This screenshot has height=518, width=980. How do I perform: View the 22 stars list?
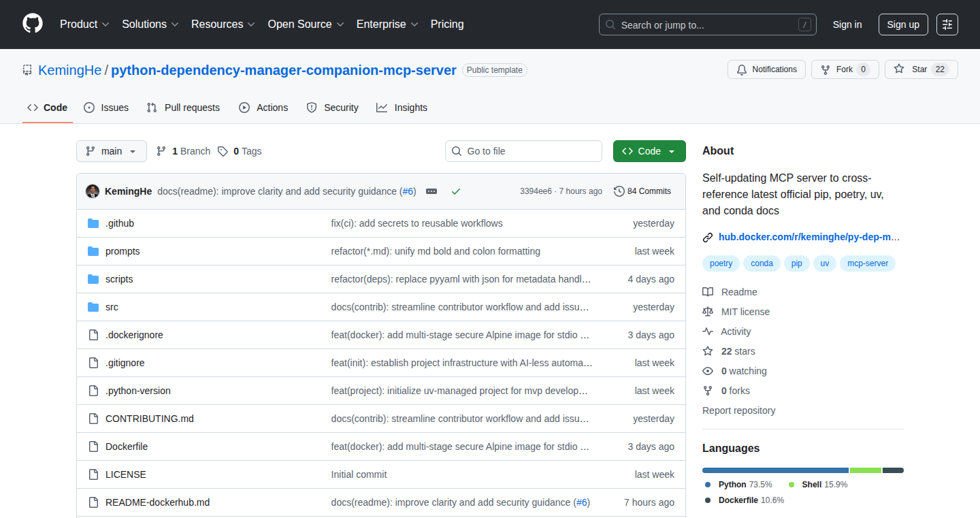729,351
